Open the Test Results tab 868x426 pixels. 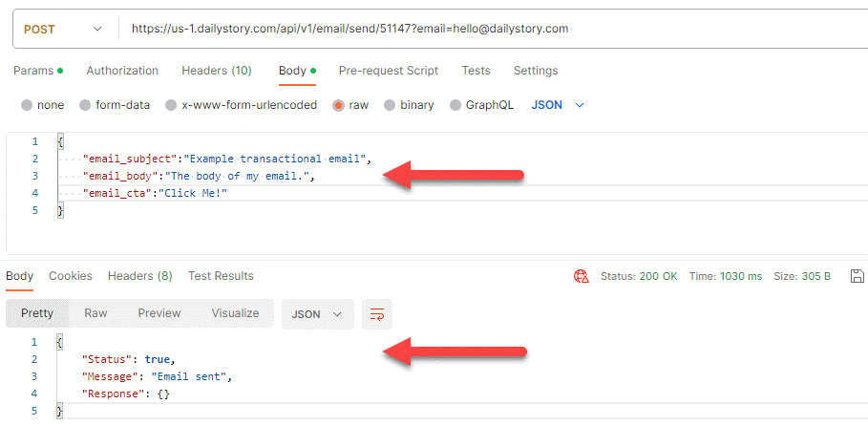pos(221,276)
